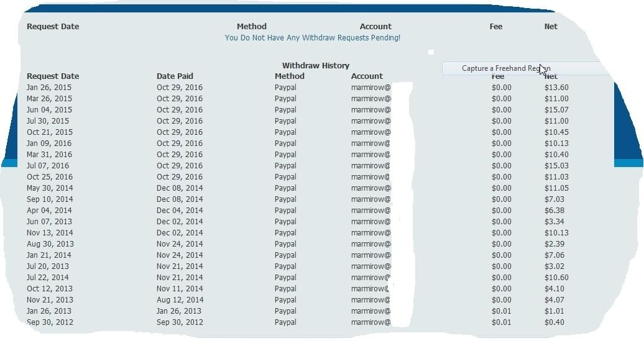Select the Date Paid column header
This screenshot has height=341, width=644.
[x=175, y=76]
